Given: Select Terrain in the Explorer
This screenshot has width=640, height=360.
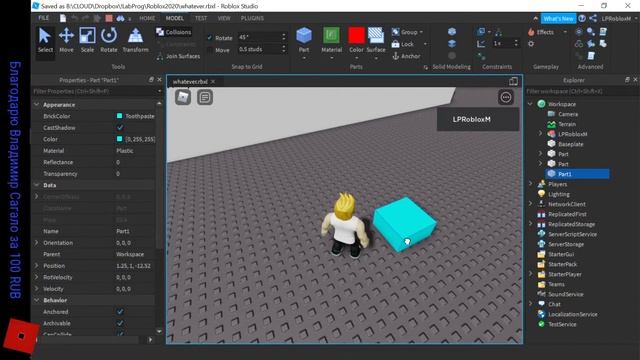Looking at the screenshot, I should pyautogui.click(x=567, y=124).
